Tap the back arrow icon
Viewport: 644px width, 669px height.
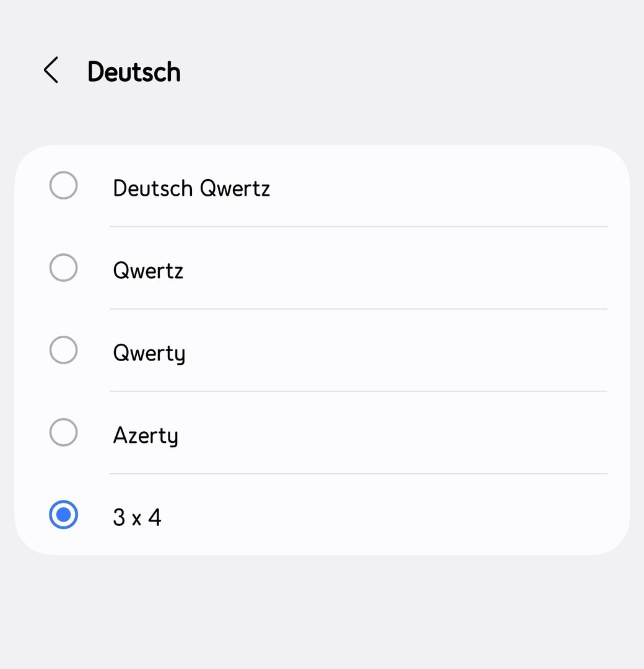pyautogui.click(x=51, y=71)
